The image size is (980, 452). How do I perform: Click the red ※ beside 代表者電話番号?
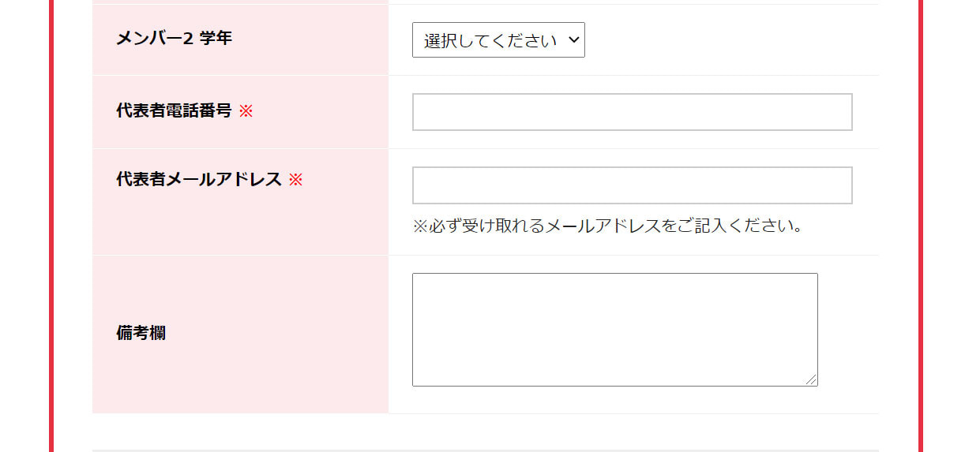(x=246, y=111)
